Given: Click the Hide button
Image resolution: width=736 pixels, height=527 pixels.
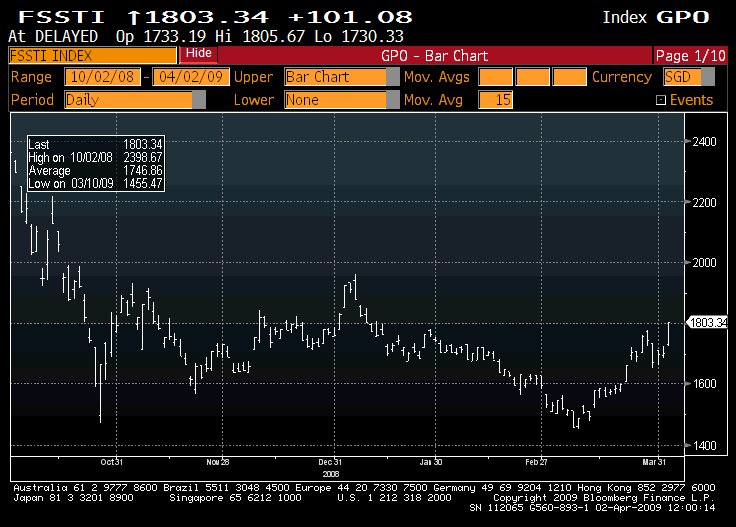Looking at the screenshot, I should pos(199,54).
